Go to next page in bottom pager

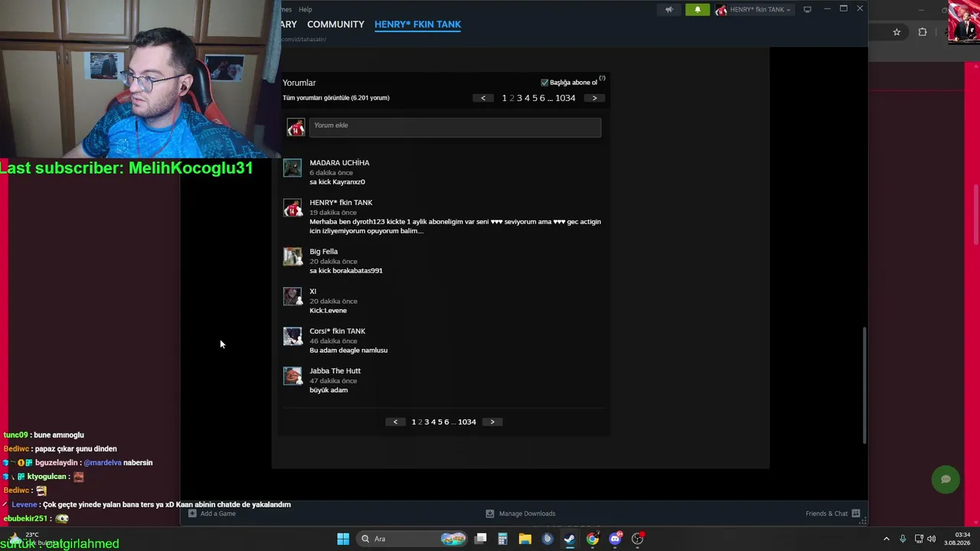[492, 422]
